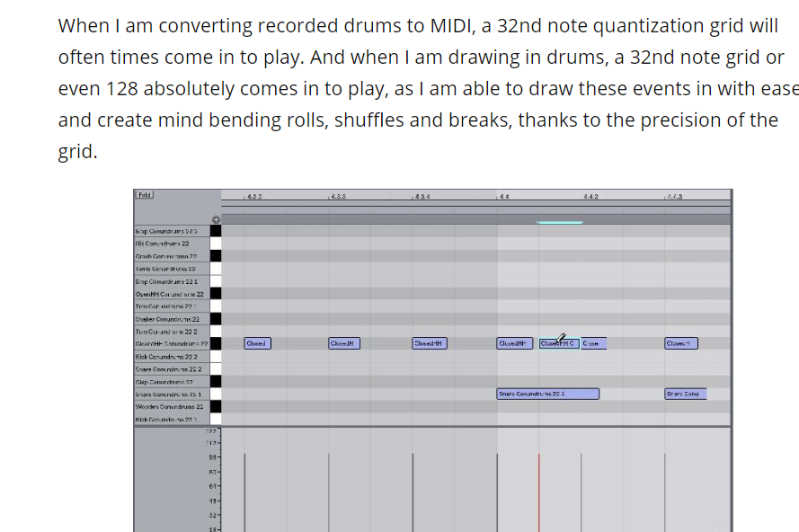The height and width of the screenshot is (532, 799).
Task: Click the Fold button in the MIDI editor
Action: (x=145, y=195)
